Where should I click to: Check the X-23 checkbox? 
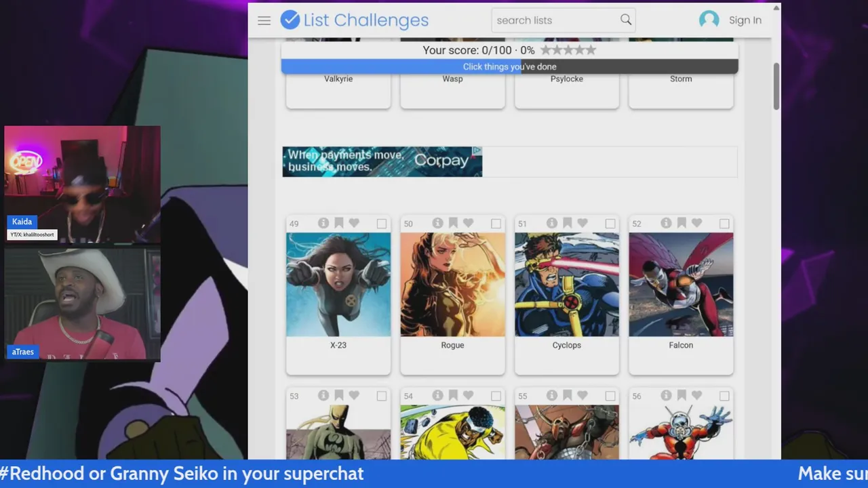point(382,224)
